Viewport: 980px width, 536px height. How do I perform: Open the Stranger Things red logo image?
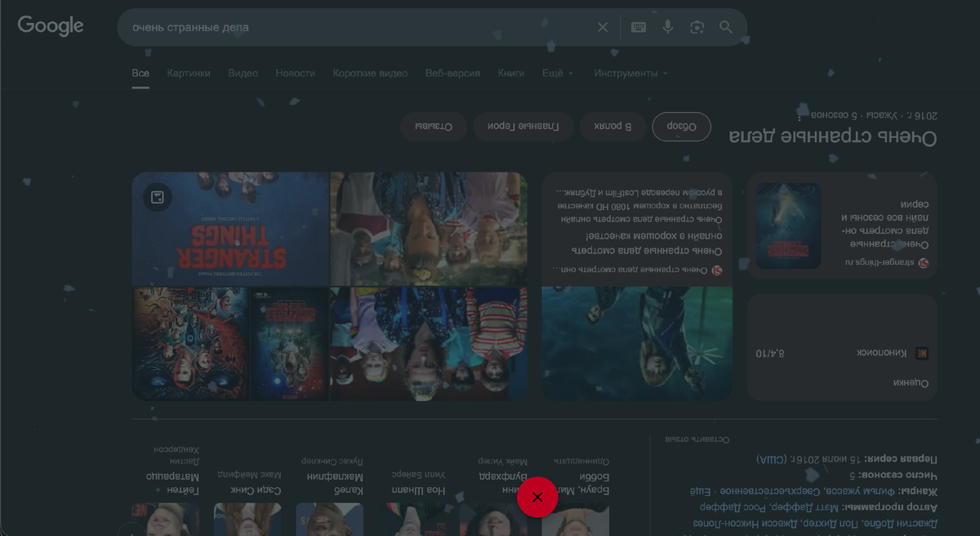230,229
